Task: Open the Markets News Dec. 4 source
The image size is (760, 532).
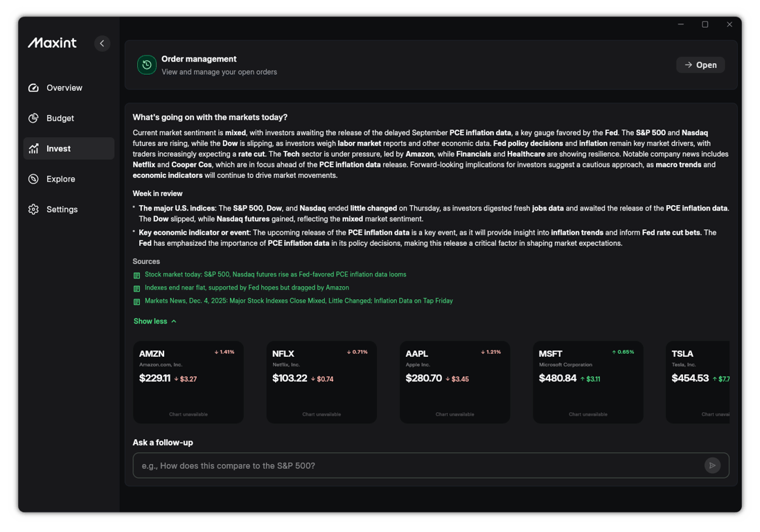Action: coord(299,301)
